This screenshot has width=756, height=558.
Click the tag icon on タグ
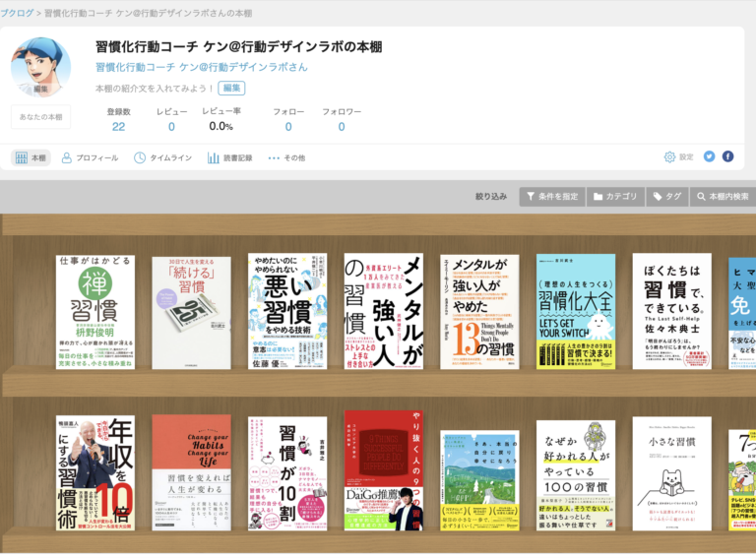point(658,197)
